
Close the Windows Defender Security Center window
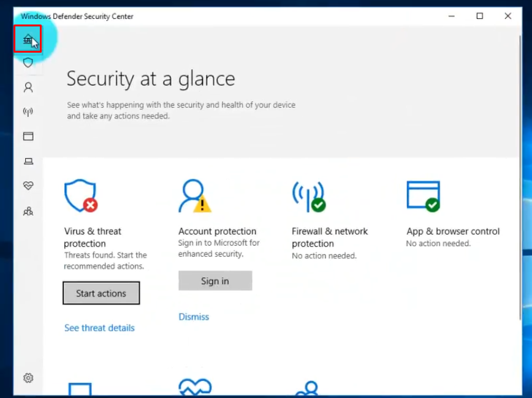point(508,17)
